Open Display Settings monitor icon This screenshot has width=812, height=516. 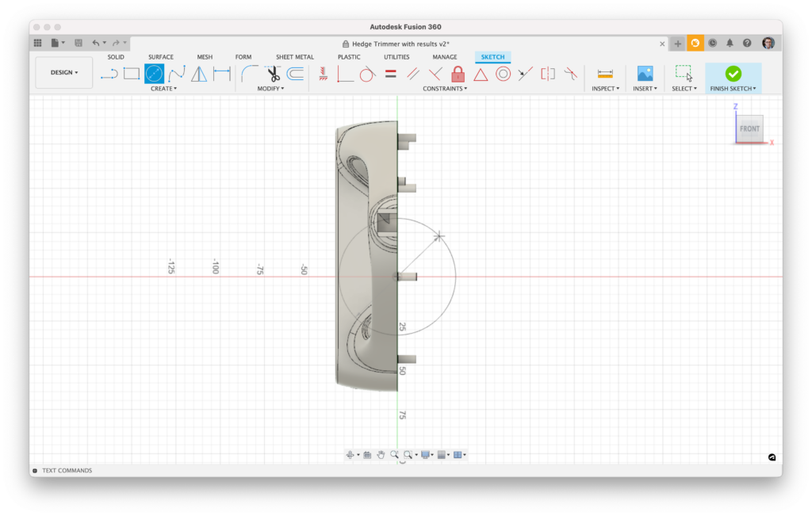425,454
